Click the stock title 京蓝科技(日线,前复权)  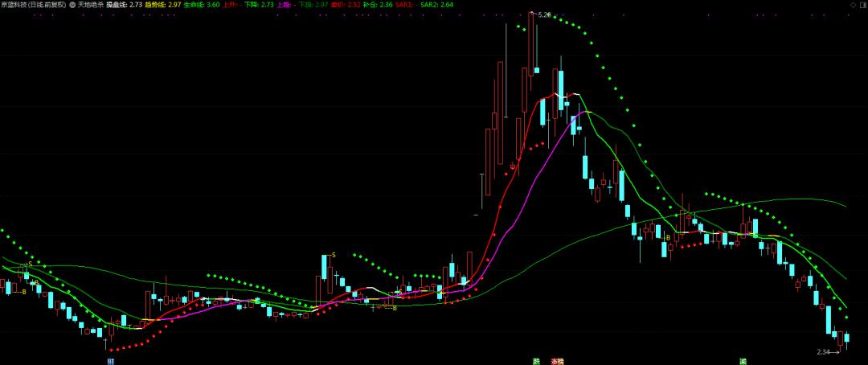33,5
